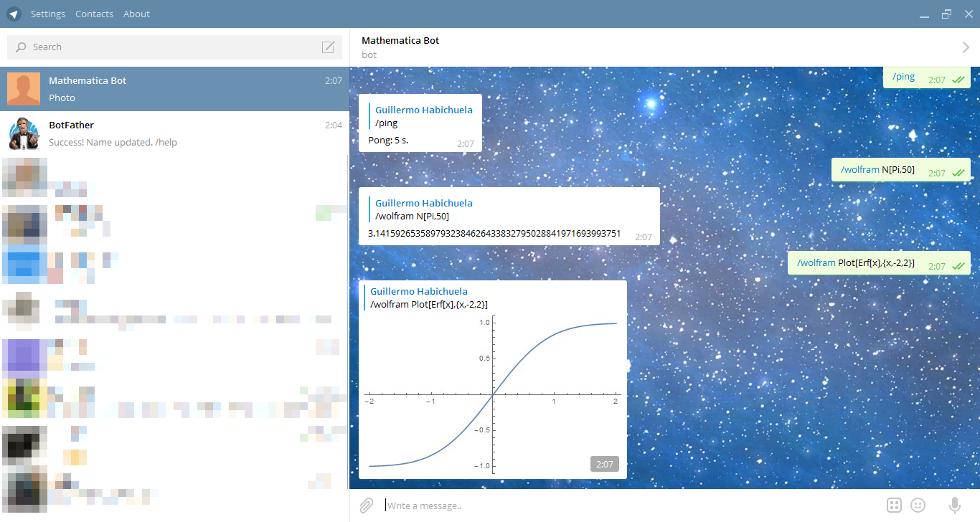Click the BotFather avatar picture
Screen dimensions: 980x522
pyautogui.click(x=24, y=133)
